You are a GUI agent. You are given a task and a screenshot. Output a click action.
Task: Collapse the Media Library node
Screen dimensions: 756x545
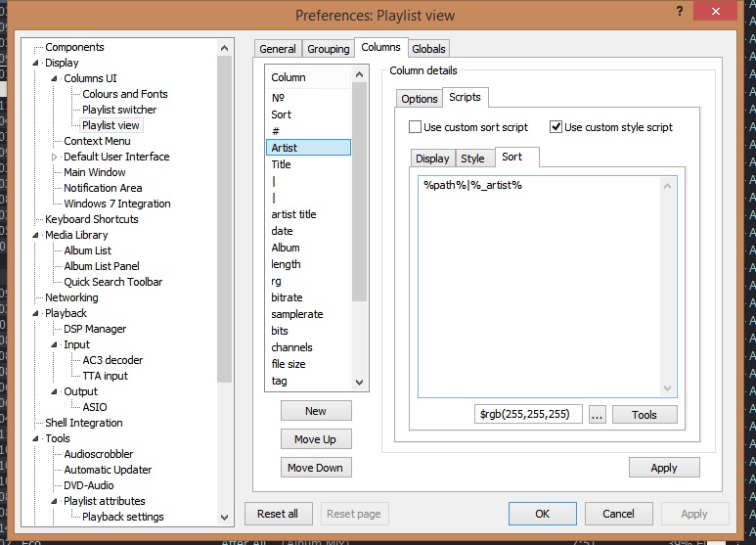(x=36, y=235)
